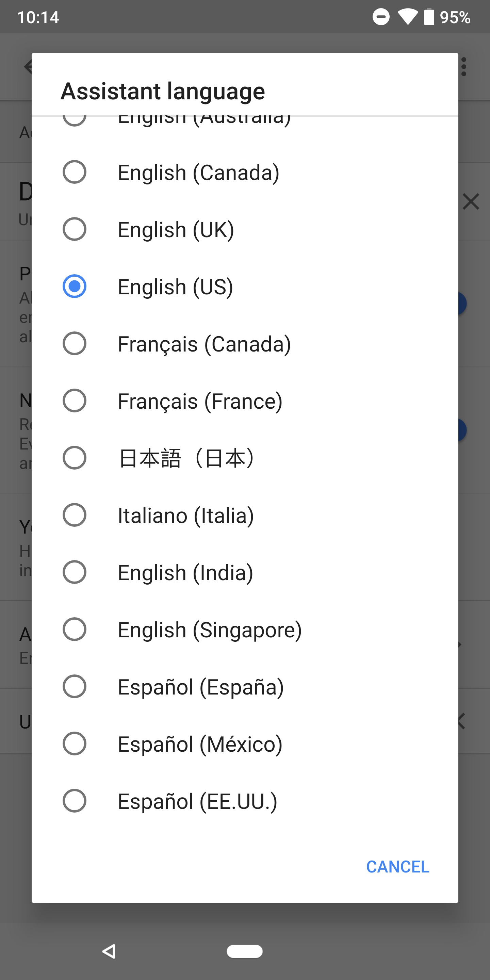Tap the Android back navigation icon
Screen dimensions: 490x980
click(109, 951)
